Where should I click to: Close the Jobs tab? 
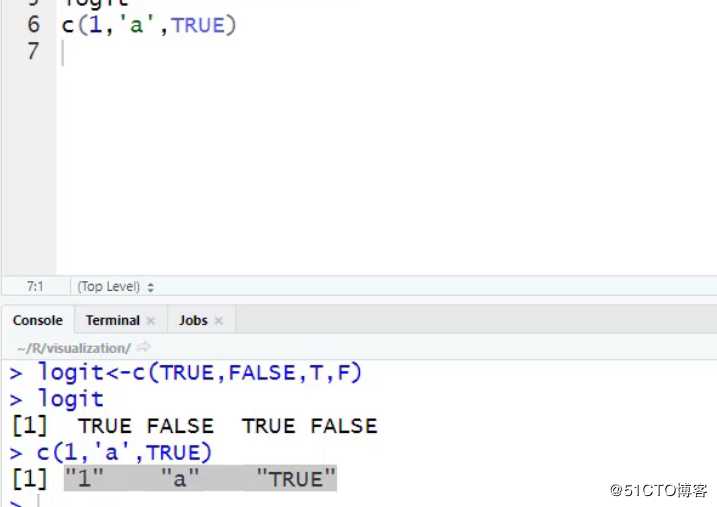click(219, 321)
